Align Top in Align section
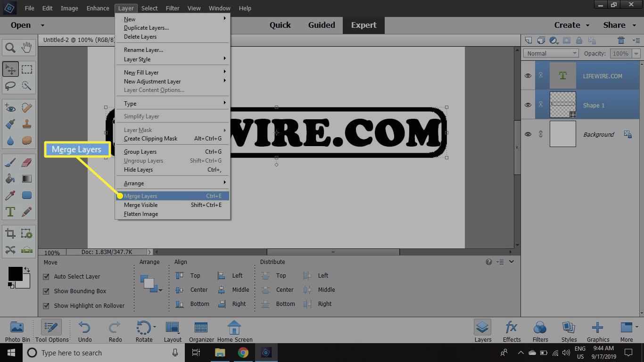644x362 pixels. tap(188, 276)
